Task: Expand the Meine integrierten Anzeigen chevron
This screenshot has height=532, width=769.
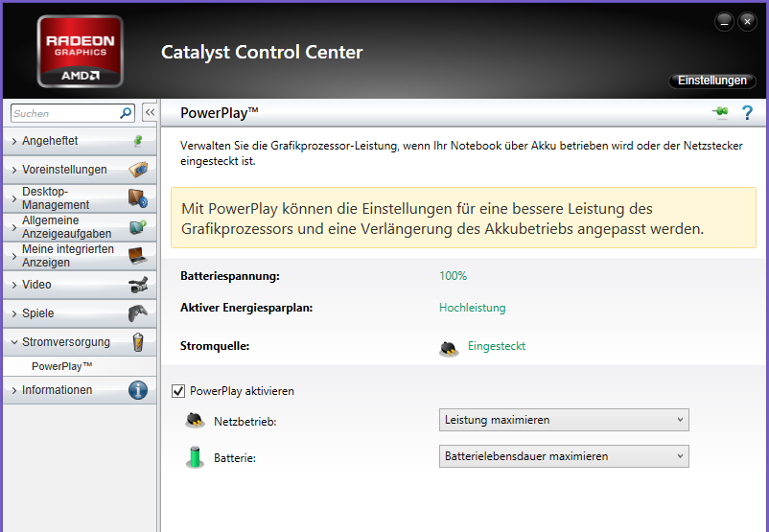Action: click(x=14, y=256)
